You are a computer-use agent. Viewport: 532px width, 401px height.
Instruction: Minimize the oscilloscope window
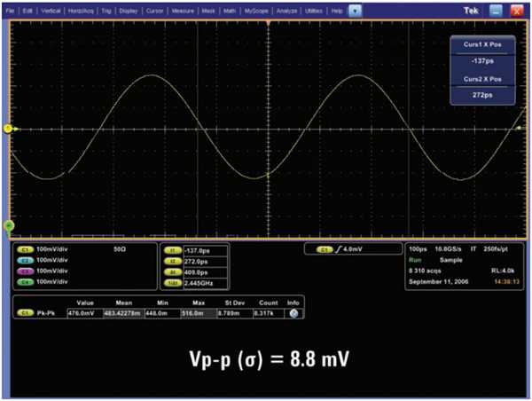pyautogui.click(x=496, y=11)
